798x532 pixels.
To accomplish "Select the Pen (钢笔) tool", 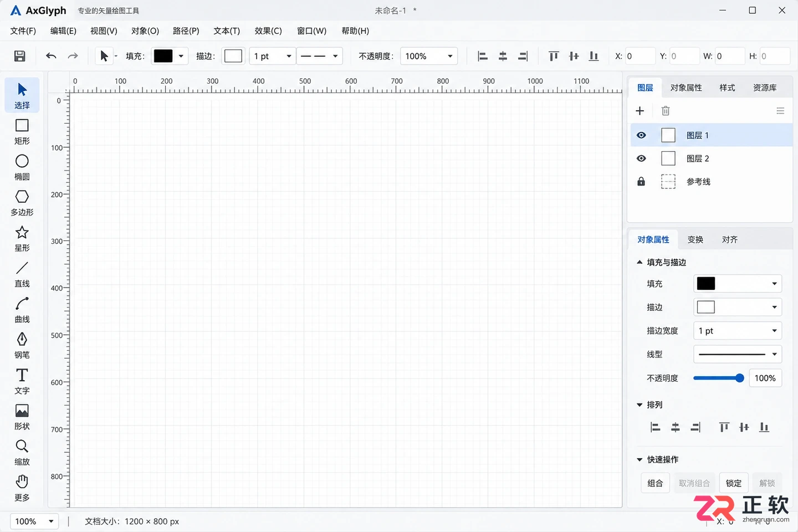I will (x=22, y=345).
